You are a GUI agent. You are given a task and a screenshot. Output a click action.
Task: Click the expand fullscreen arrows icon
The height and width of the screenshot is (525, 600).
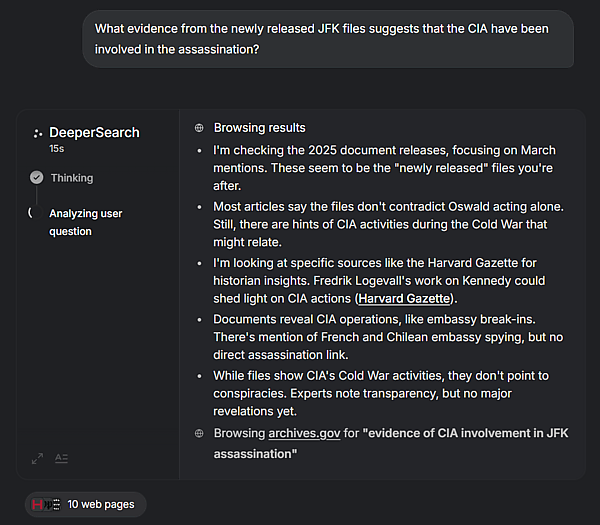(37, 458)
